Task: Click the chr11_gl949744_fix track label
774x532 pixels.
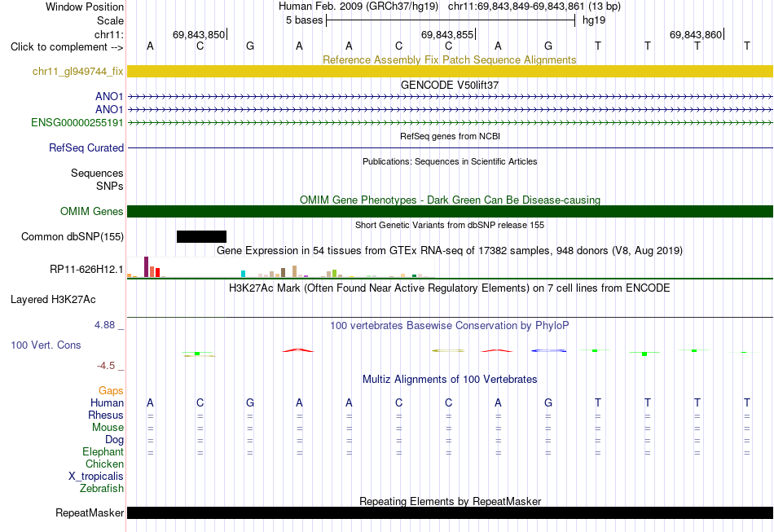Action: [77, 72]
